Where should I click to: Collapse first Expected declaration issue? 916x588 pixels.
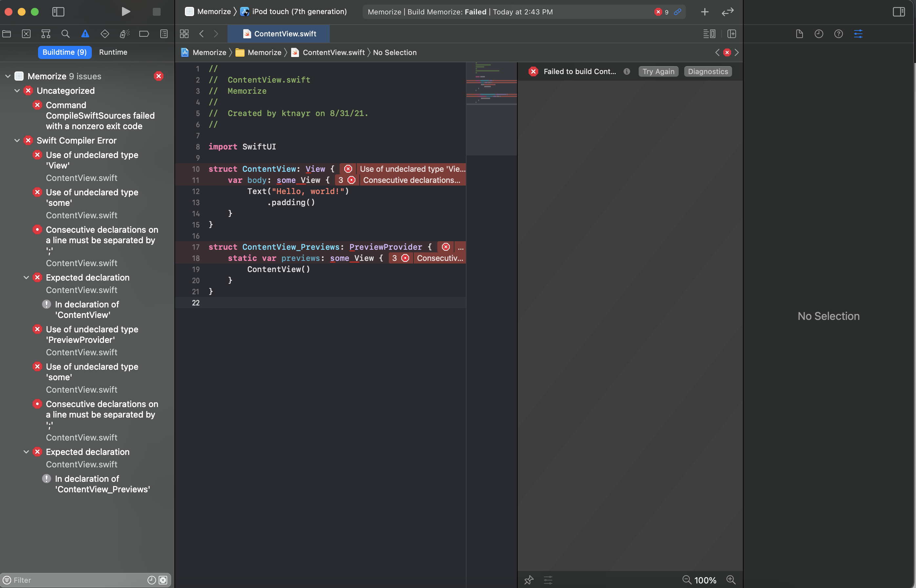click(26, 278)
